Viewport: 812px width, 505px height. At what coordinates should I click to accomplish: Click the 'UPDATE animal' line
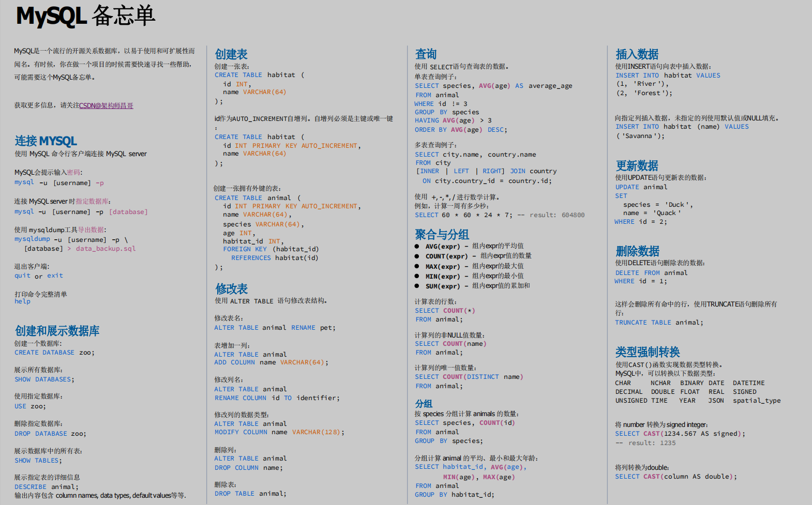click(x=641, y=187)
